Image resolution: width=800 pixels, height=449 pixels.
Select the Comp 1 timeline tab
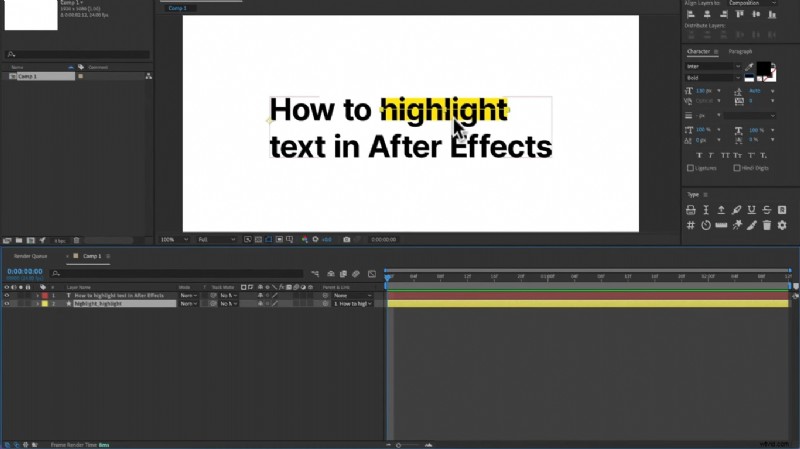(92, 256)
